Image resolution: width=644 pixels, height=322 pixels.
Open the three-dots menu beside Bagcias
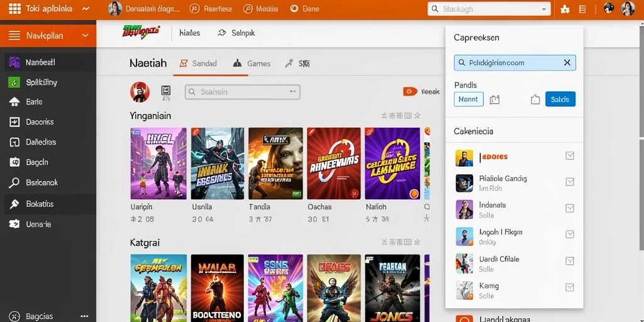click(x=85, y=316)
